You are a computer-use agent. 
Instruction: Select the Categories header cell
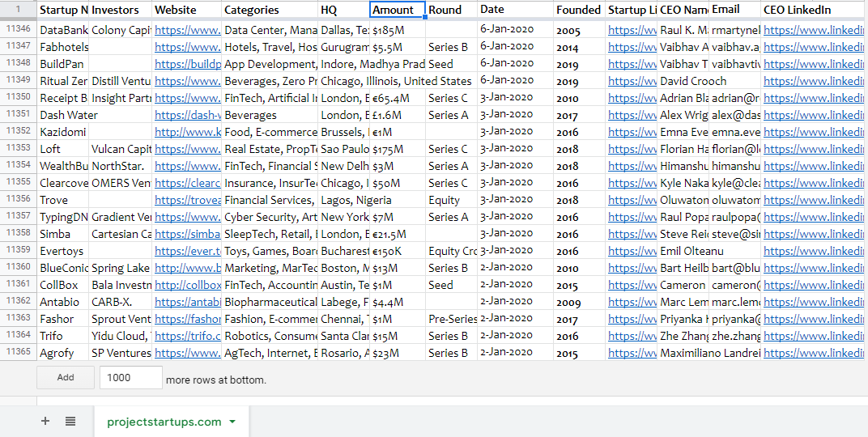[270, 10]
